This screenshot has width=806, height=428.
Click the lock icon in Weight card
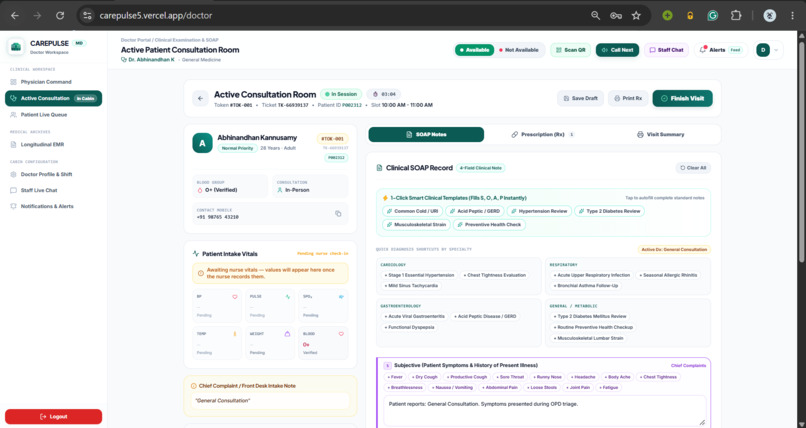click(287, 334)
